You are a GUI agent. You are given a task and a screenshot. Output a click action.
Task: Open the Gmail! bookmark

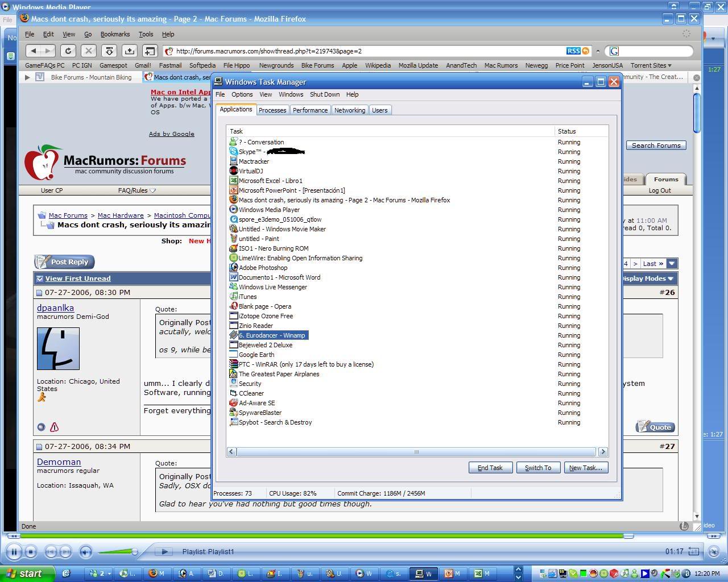(x=143, y=65)
